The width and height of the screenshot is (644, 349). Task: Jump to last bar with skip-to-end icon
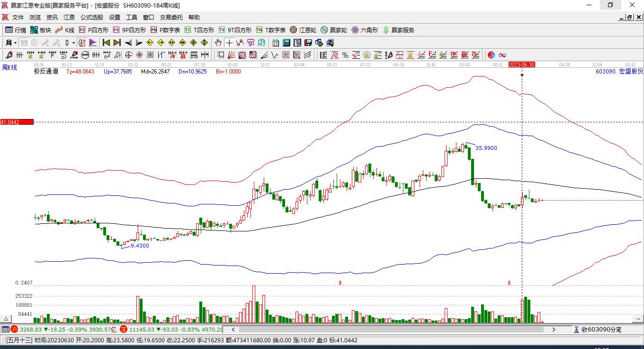tap(117, 43)
